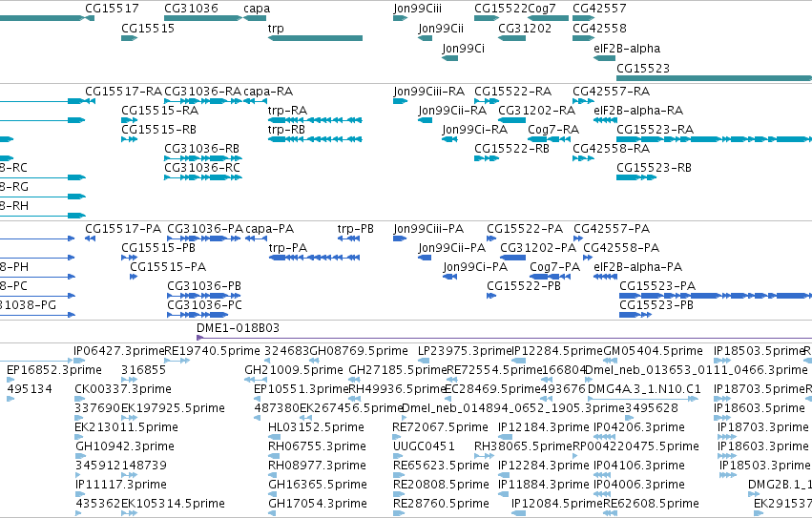Select protein CG15523-PA glyph
Viewport: 812px width, 518px height.
[716, 296]
